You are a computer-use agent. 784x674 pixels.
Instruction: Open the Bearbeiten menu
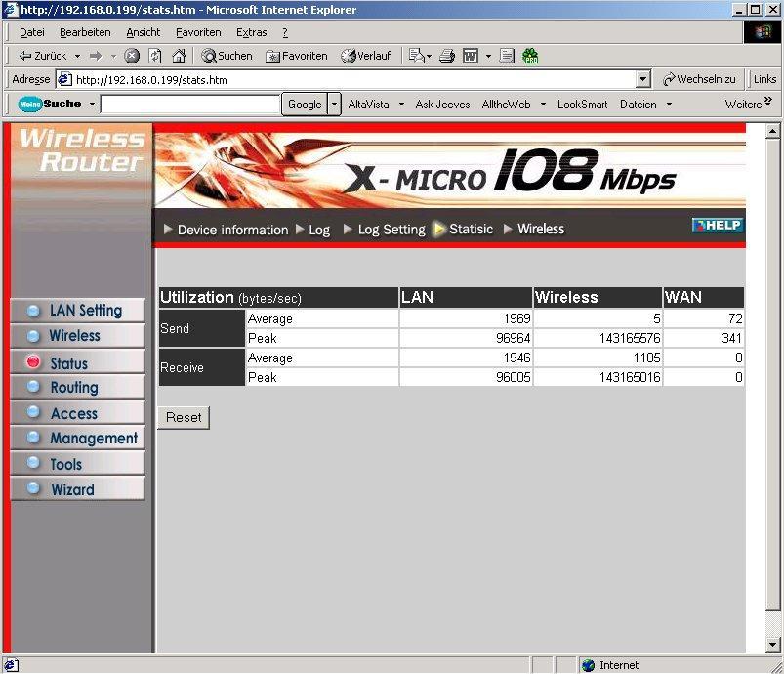tap(85, 32)
